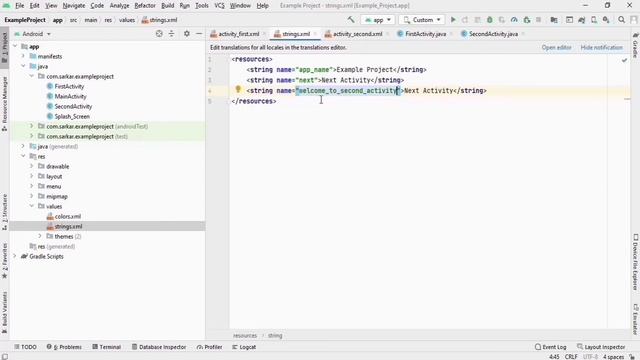Open the SDK Manager icon
Viewport: 640px width, 360px height.
point(606,20)
